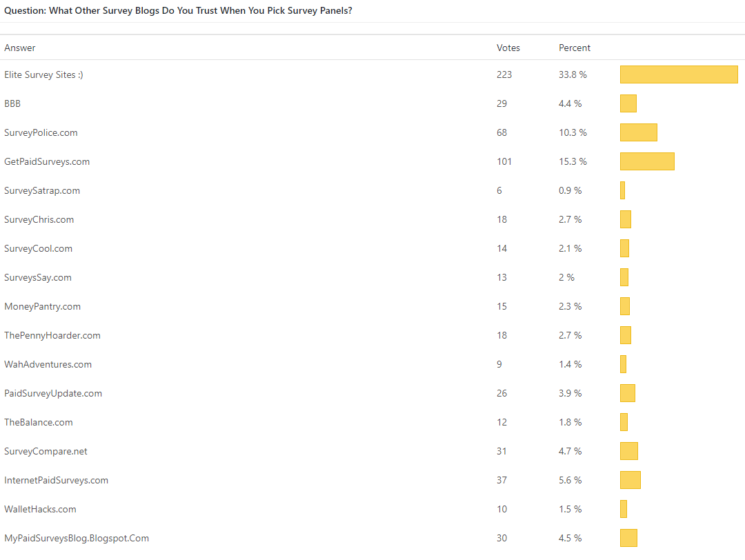
Task: Click the SurveySatrap.com answer label
Action: click(42, 190)
